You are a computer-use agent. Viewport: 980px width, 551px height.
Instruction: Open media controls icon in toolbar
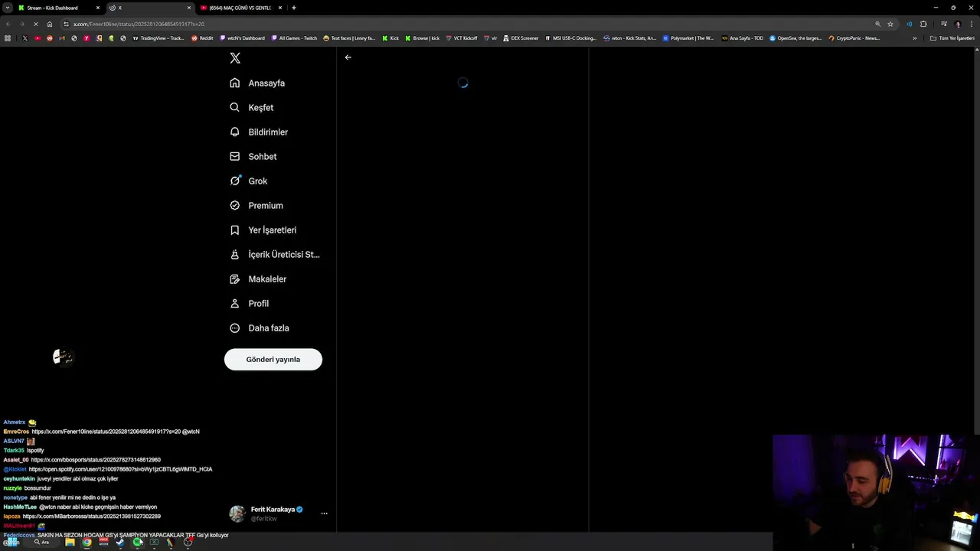coord(943,24)
